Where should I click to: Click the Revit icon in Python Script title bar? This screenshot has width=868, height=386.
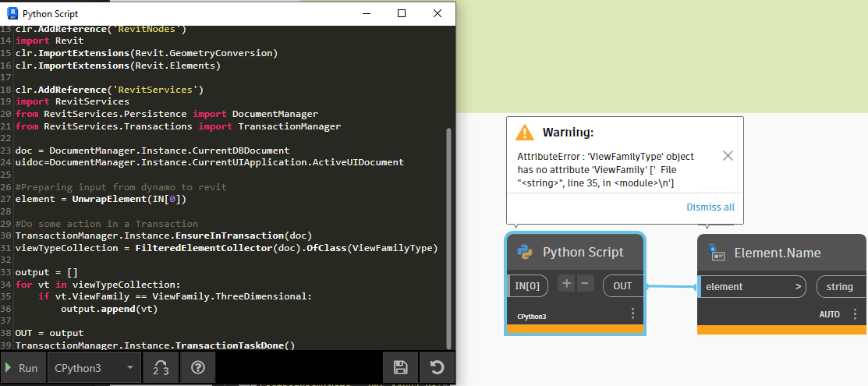coord(12,13)
